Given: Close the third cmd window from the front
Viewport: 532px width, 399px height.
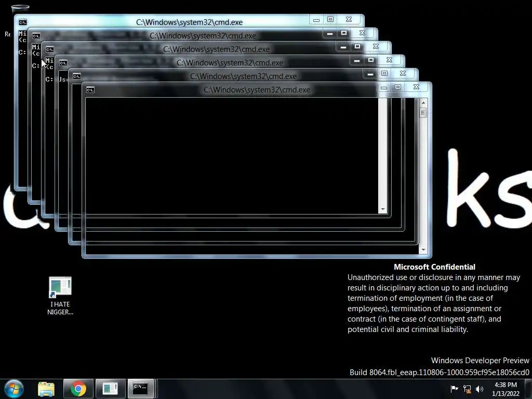Looking at the screenshot, I should point(389,60).
